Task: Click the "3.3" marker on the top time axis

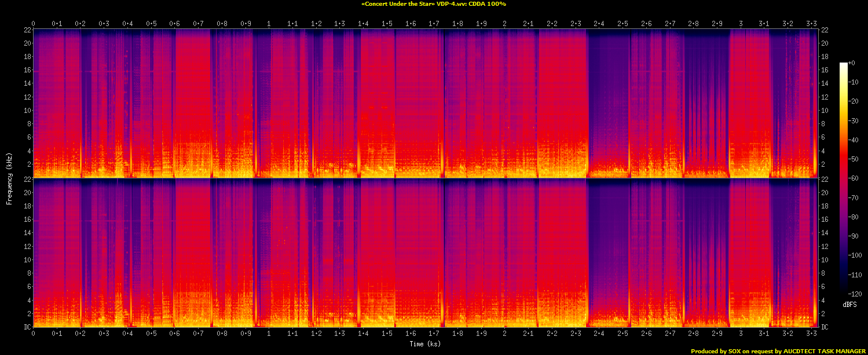Action: pos(811,24)
